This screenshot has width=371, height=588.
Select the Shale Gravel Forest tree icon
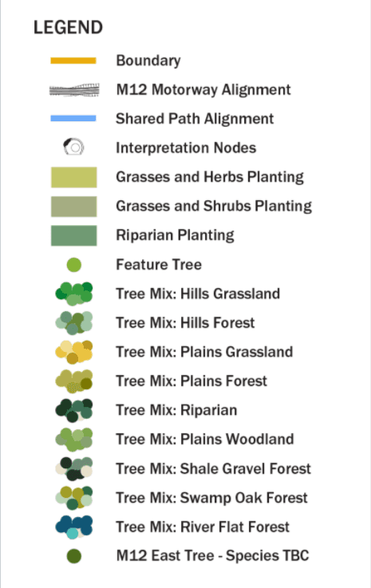coord(74,469)
